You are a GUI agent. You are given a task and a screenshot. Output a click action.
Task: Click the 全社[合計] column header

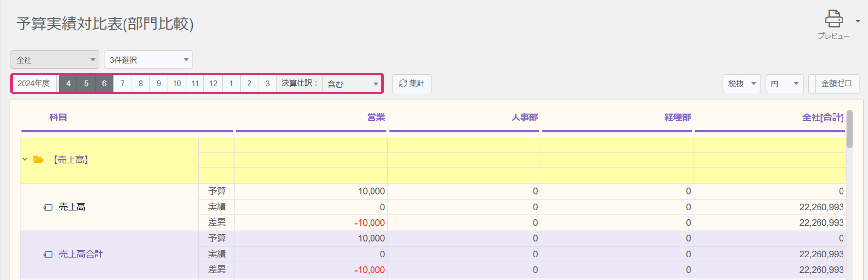(822, 117)
